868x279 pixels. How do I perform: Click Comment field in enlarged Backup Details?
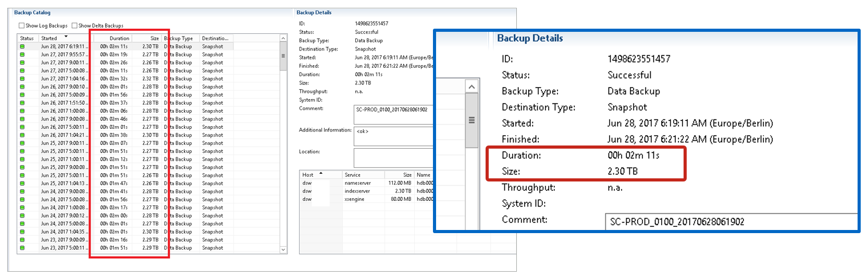[731, 222]
